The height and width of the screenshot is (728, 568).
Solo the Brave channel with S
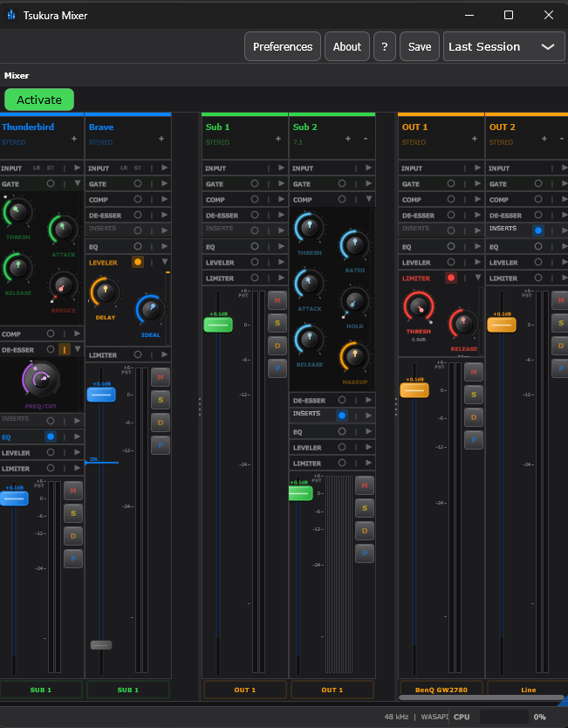tap(160, 400)
